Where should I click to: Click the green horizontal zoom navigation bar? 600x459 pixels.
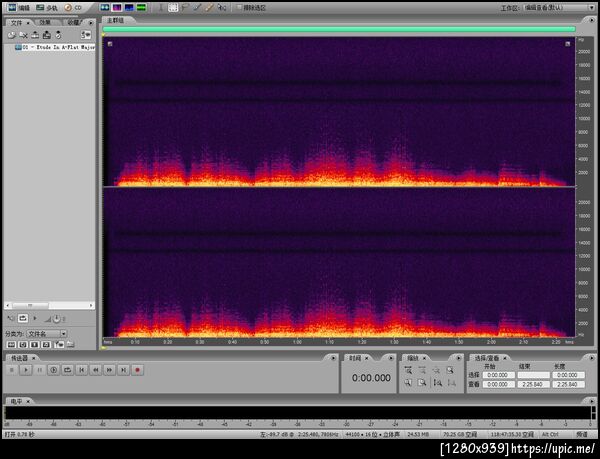point(339,29)
